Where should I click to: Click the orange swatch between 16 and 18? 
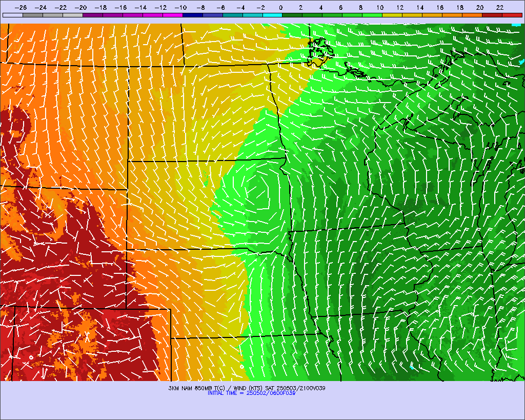pos(452,15)
